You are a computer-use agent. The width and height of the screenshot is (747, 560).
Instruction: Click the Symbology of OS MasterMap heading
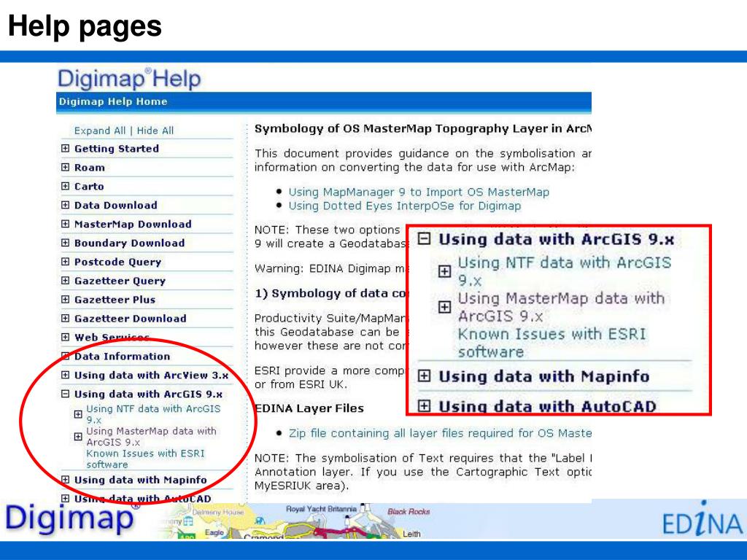click(x=423, y=128)
